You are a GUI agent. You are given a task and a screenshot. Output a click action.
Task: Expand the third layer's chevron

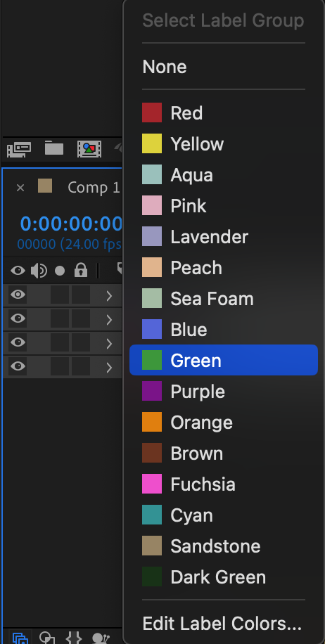(109, 343)
